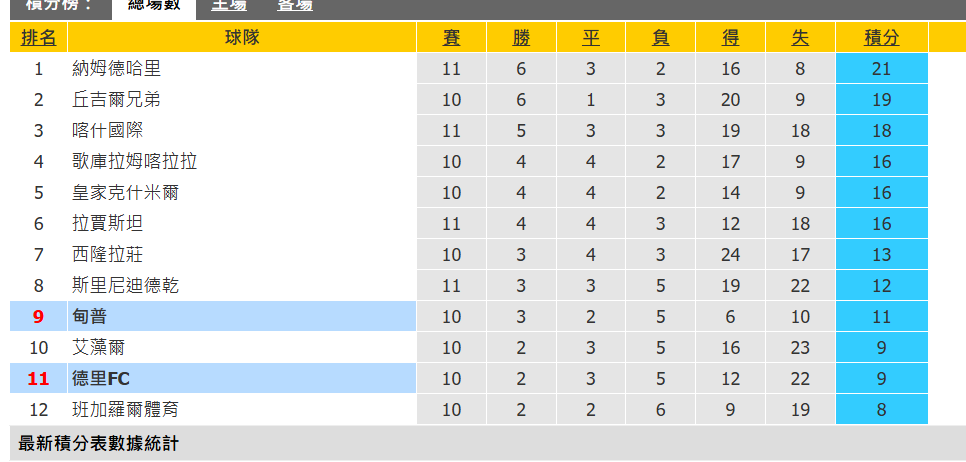This screenshot has height=462, width=966.
Task: Click the 球隊 team column header
Action: [x=242, y=38]
